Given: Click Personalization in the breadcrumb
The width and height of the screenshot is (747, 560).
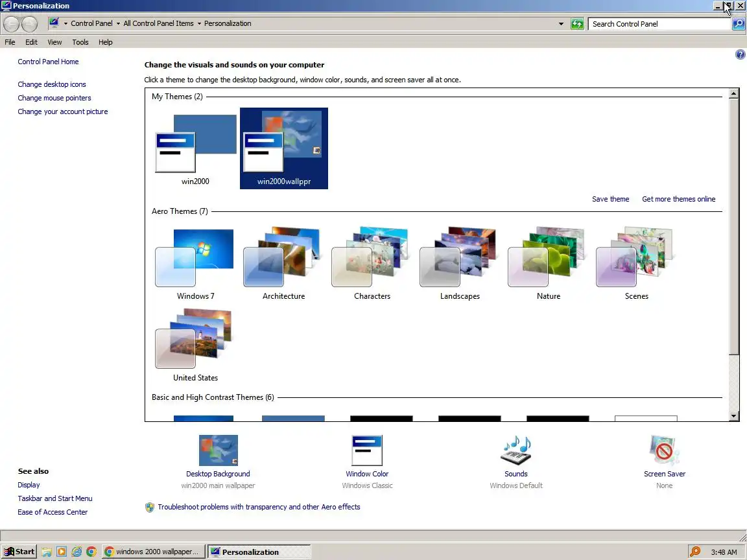Looking at the screenshot, I should [228, 23].
